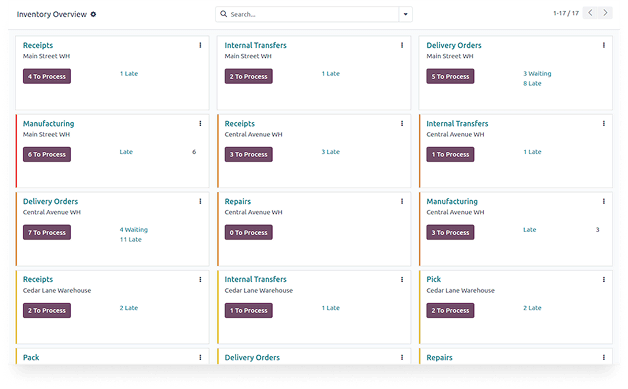This screenshot has width=628, height=389.
Task: Open kebab menu on Repairs Central Avenue WH card
Action: pos(402,202)
